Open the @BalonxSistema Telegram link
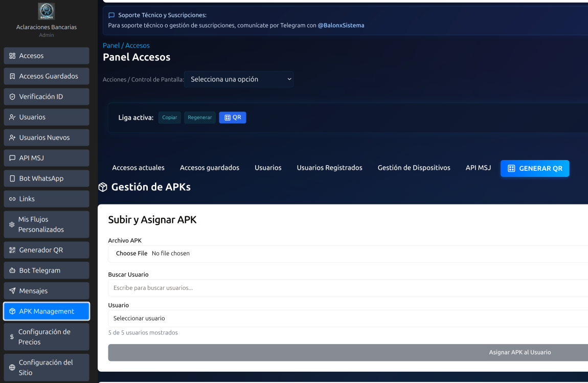The image size is (588, 383). click(341, 26)
